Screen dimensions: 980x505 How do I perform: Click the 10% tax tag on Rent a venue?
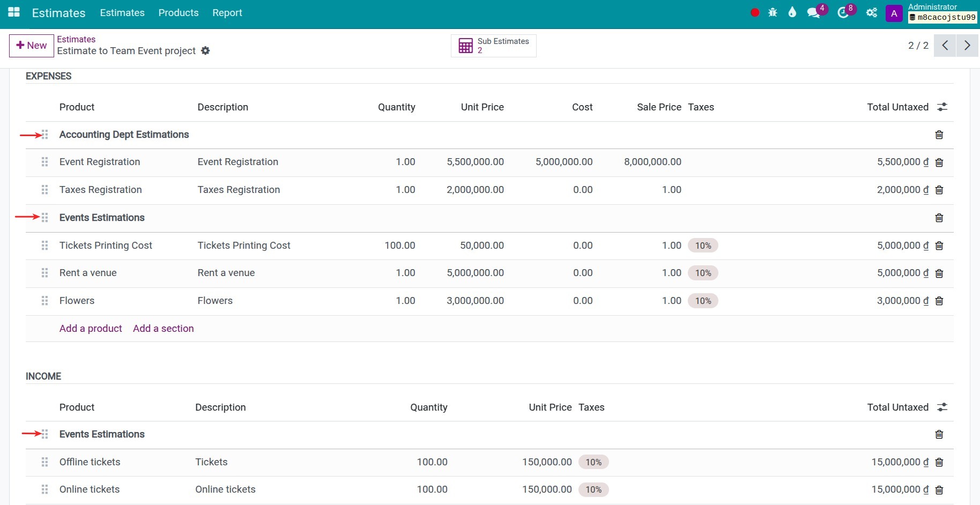coord(703,273)
